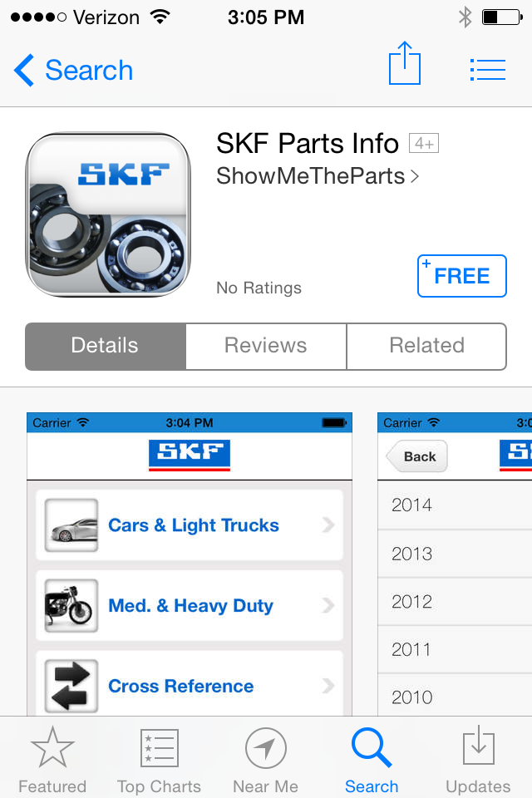Screen dimensions: 532x798
Task: Tap the Cars & Light Trucks chevron
Action: click(328, 525)
